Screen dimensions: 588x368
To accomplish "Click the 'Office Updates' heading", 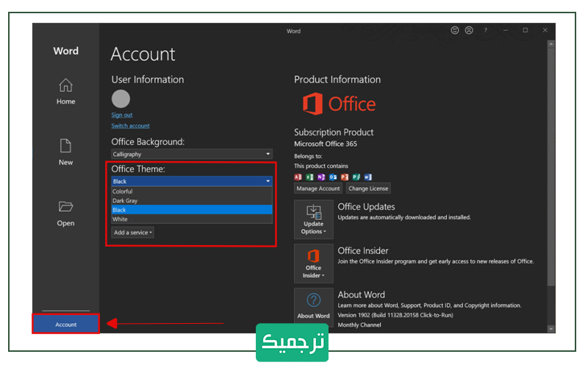I will 366,207.
